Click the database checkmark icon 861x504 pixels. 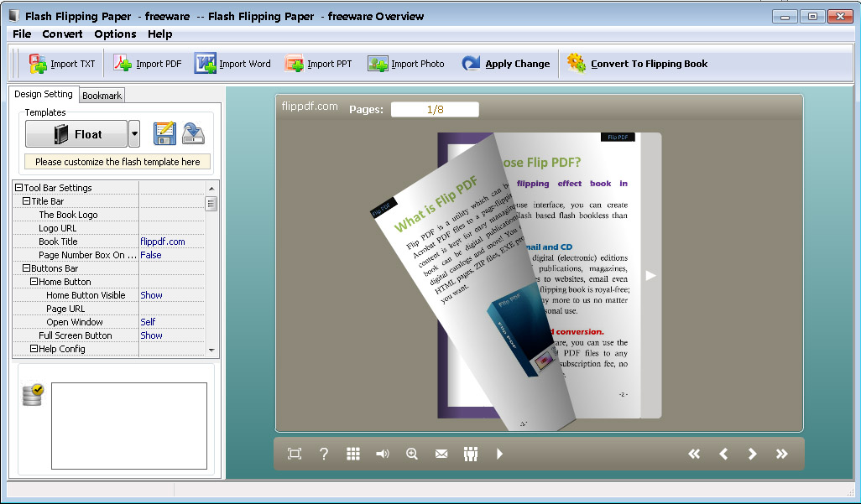[33, 395]
